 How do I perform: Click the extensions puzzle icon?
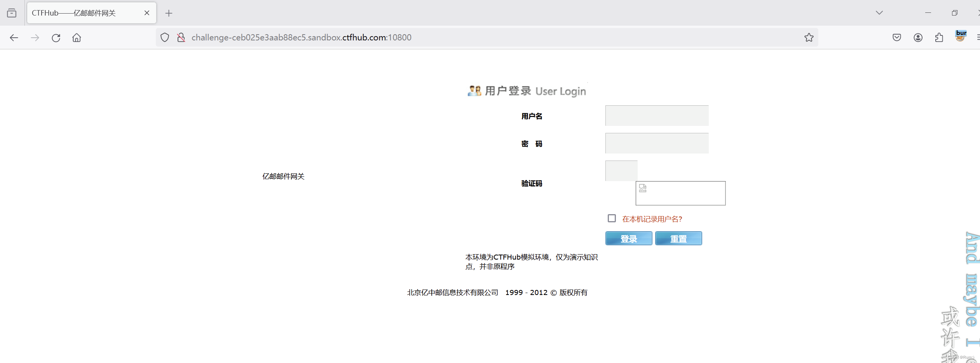point(939,37)
